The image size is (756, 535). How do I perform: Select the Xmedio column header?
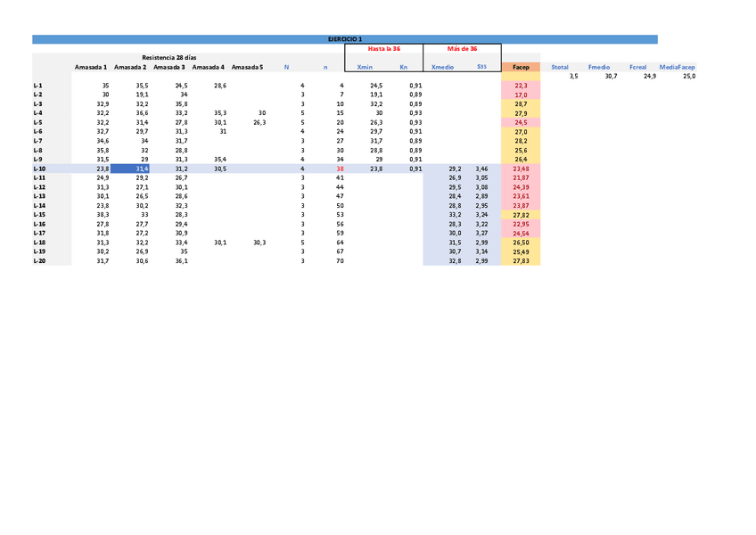click(x=442, y=67)
